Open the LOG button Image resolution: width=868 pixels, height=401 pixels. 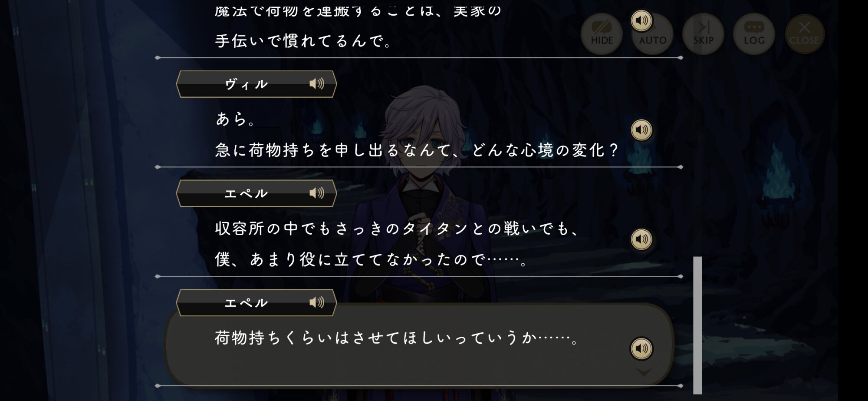click(x=754, y=34)
